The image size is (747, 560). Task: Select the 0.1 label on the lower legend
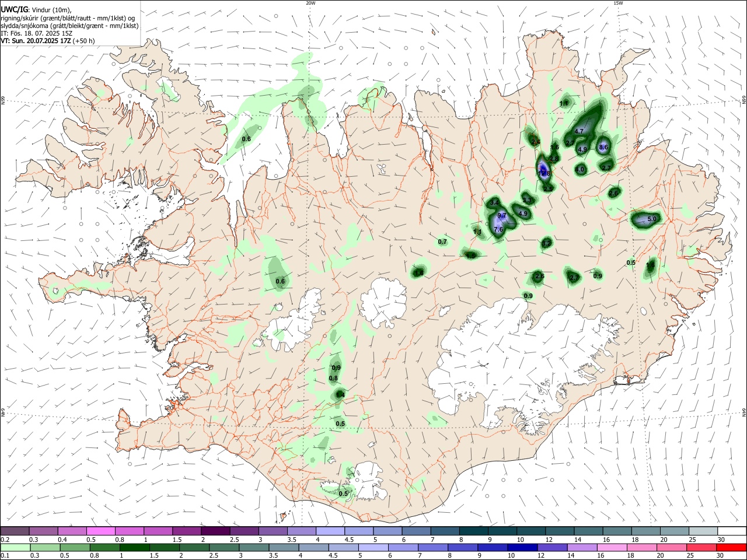tap(5, 556)
